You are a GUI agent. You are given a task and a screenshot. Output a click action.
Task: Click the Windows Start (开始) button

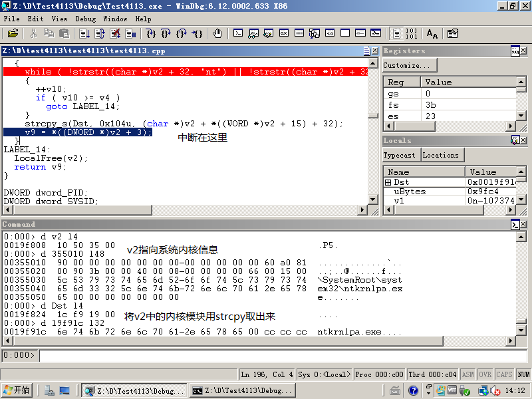point(17,390)
